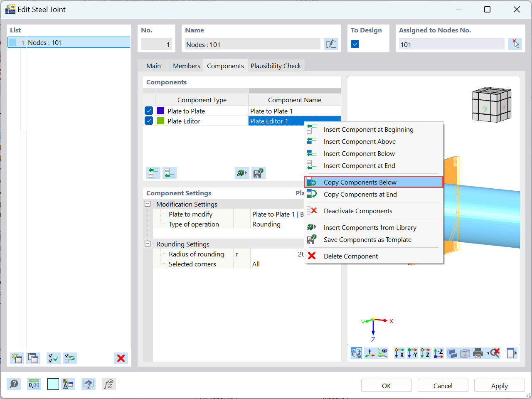Select Copy Components Below menu entry
This screenshot has width=532, height=399.
(x=374, y=182)
